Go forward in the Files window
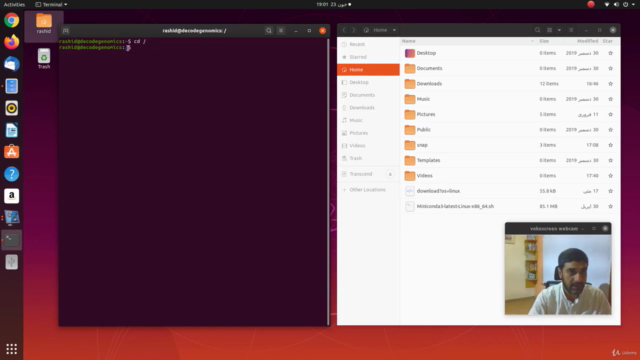 354,30
